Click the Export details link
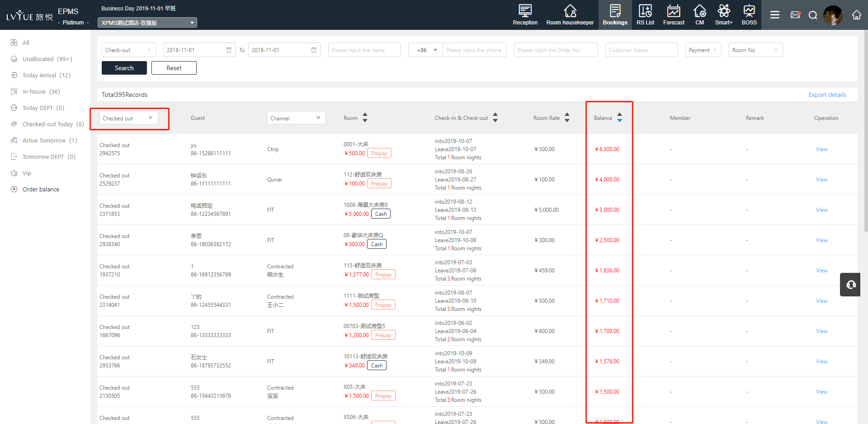The image size is (868, 424). [827, 95]
